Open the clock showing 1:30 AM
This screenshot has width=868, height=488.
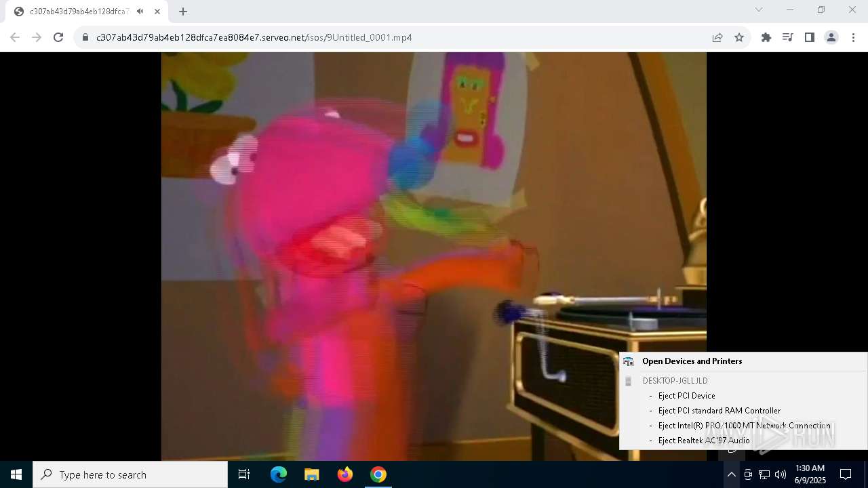(x=810, y=474)
